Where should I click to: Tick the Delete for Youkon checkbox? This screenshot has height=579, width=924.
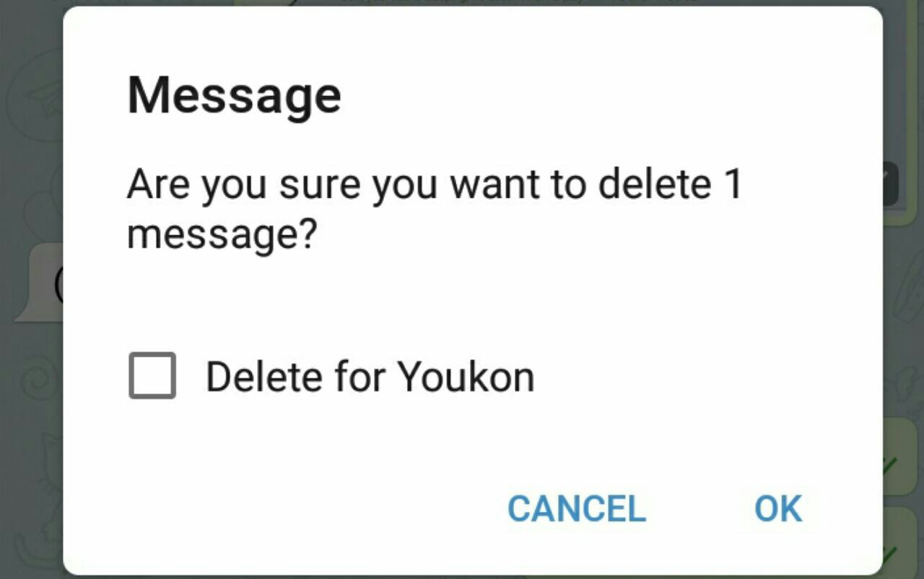[152, 375]
